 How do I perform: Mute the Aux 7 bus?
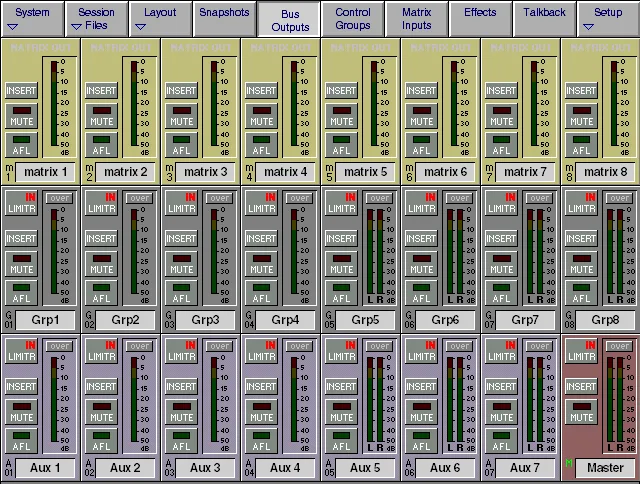502,413
